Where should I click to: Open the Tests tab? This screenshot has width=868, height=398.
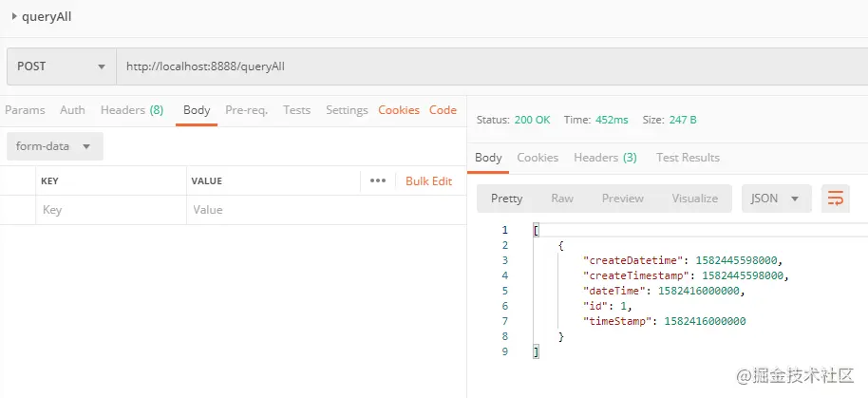pyautogui.click(x=296, y=110)
